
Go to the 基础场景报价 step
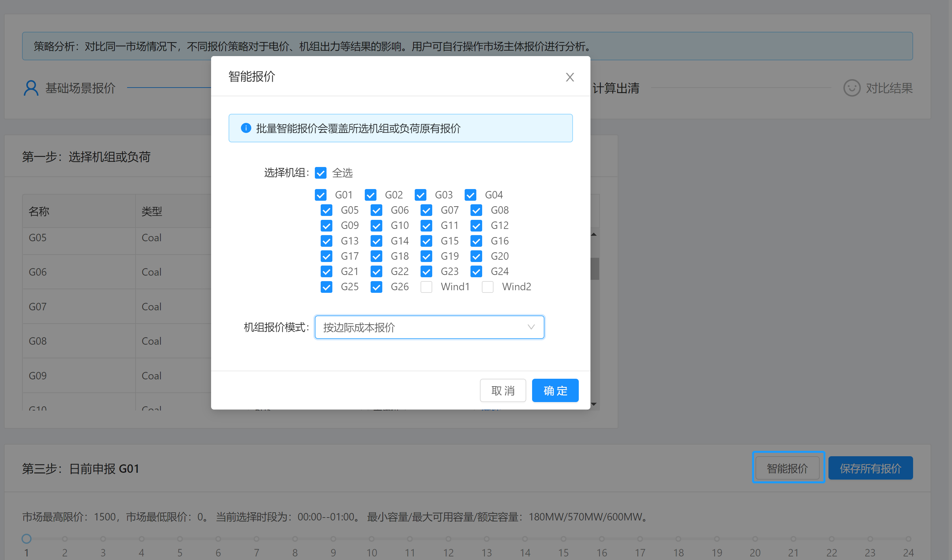pos(69,88)
